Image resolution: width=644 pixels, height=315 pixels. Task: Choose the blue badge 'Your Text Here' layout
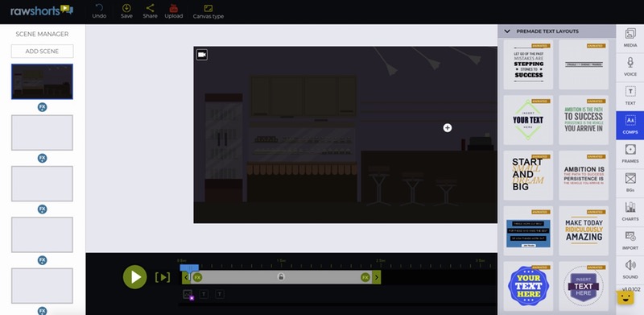click(x=528, y=286)
